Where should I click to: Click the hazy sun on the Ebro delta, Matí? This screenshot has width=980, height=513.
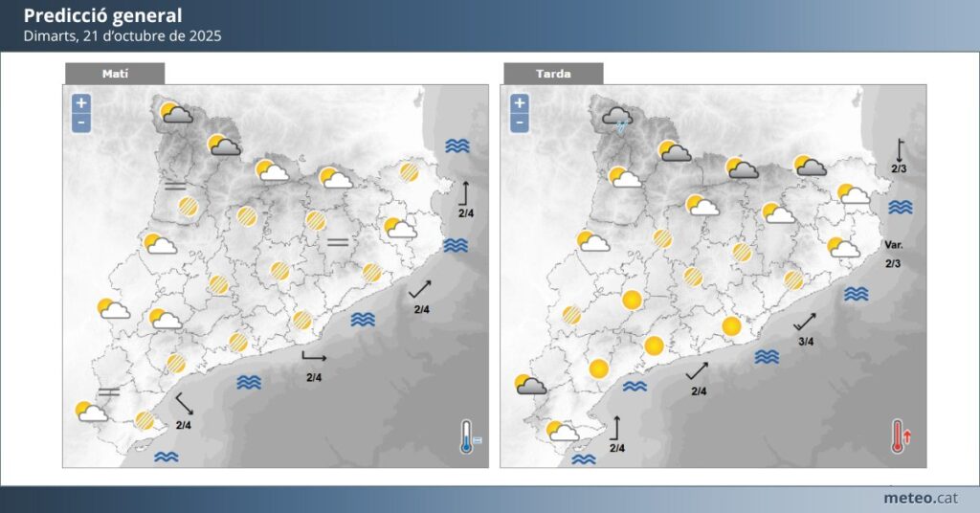click(x=145, y=420)
